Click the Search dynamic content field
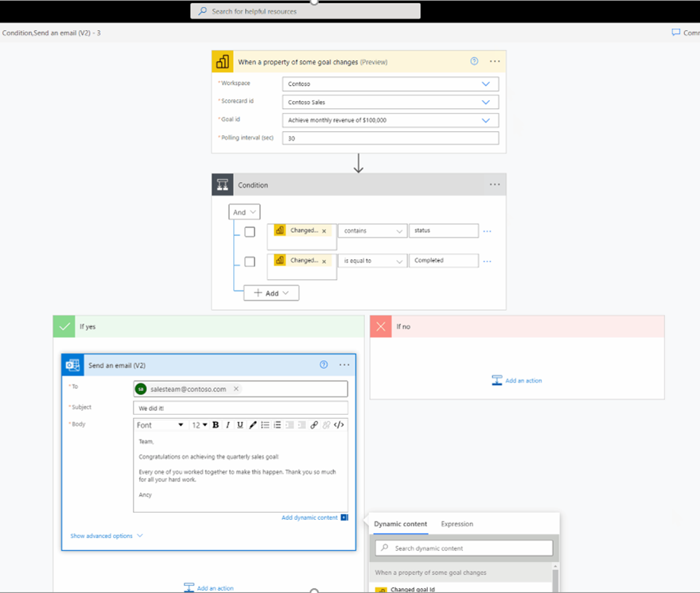 pyautogui.click(x=465, y=548)
